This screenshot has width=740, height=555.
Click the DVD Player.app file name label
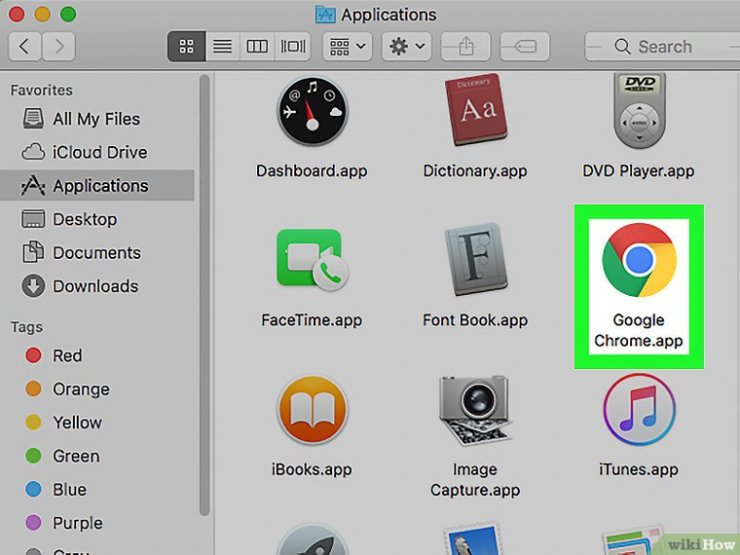point(639,170)
